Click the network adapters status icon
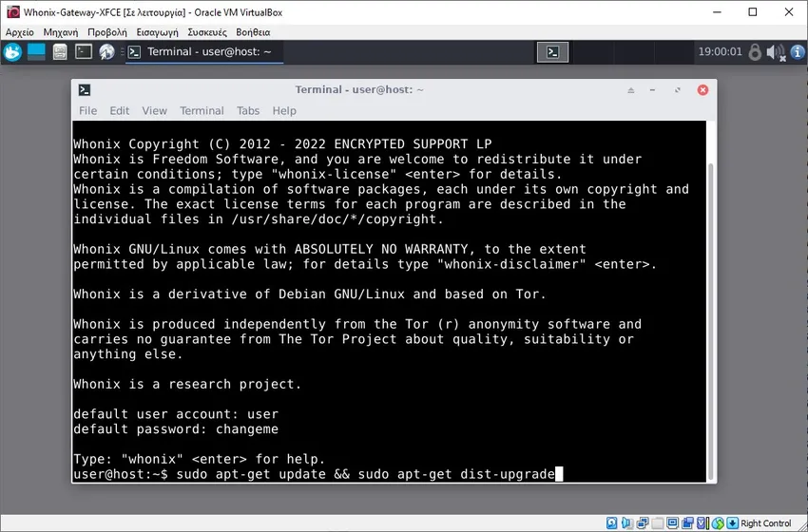 (x=643, y=523)
